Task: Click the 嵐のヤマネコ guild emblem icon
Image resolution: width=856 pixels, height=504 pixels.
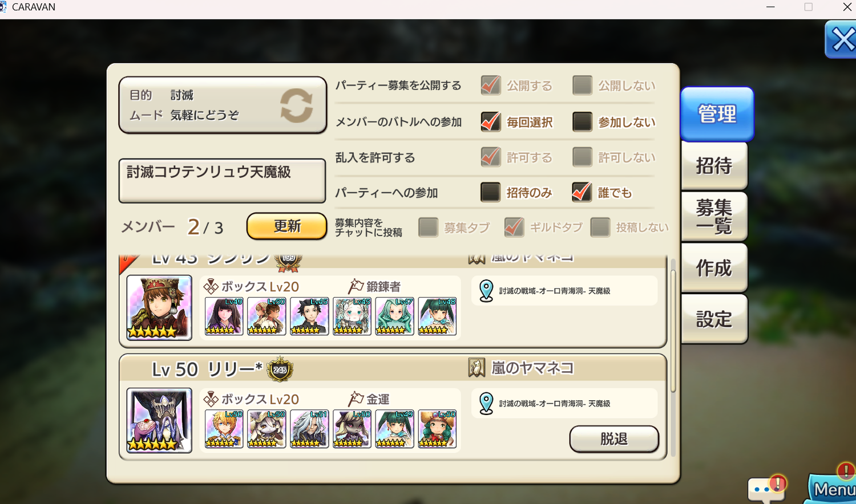Action: (x=477, y=368)
